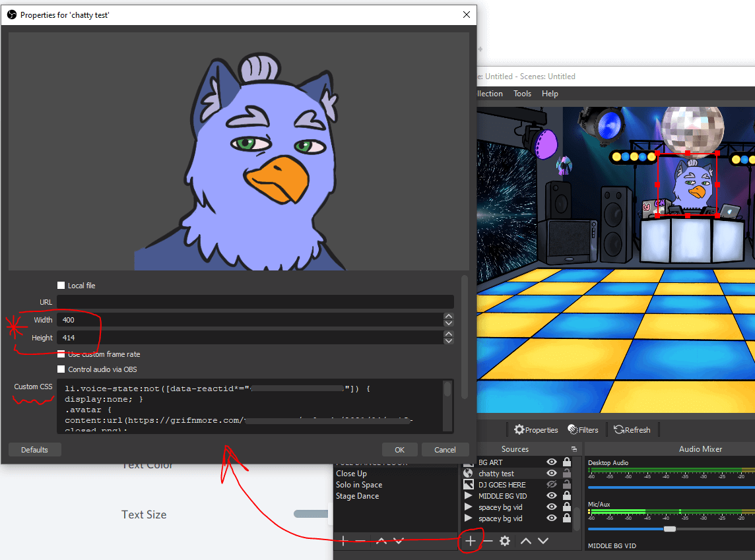Select the Solo in Space scene
Viewport: 755px width, 560px height.
359,484
